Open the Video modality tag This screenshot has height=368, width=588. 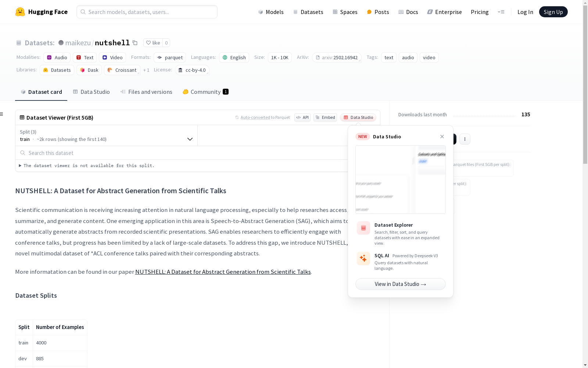click(x=112, y=57)
